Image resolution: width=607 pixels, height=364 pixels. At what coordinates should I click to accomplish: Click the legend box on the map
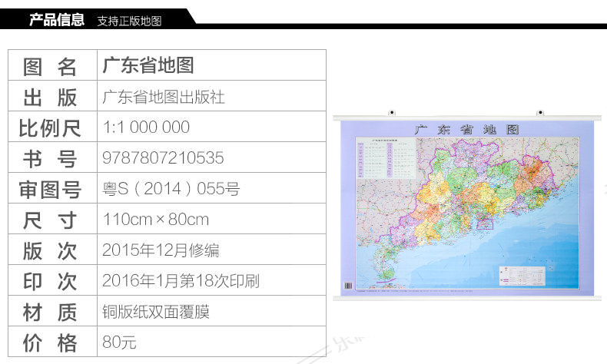[x=522, y=276]
